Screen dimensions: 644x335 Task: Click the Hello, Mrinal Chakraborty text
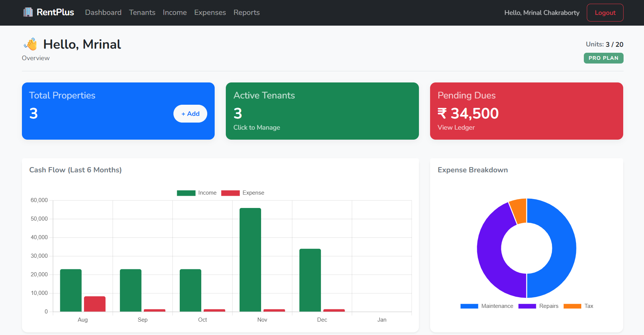click(x=542, y=13)
